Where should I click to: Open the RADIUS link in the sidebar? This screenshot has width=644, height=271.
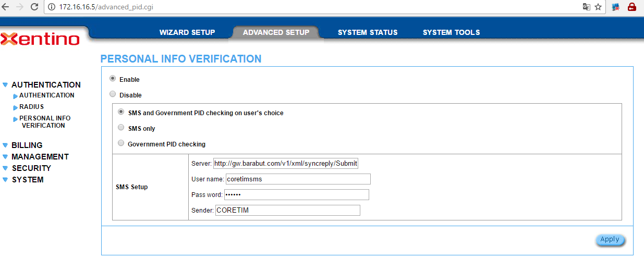click(31, 107)
